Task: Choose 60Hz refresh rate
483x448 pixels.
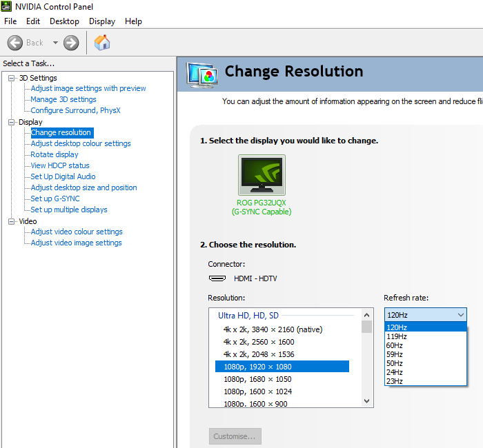Action: click(x=426, y=345)
